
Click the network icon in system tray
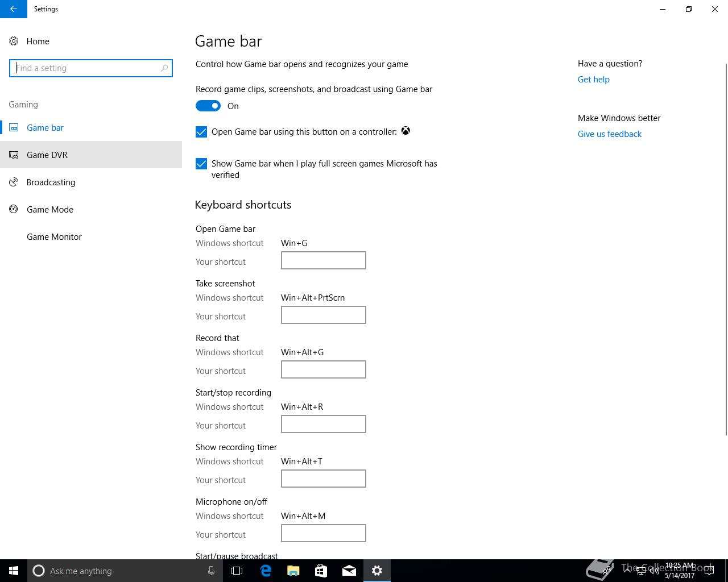click(x=641, y=571)
